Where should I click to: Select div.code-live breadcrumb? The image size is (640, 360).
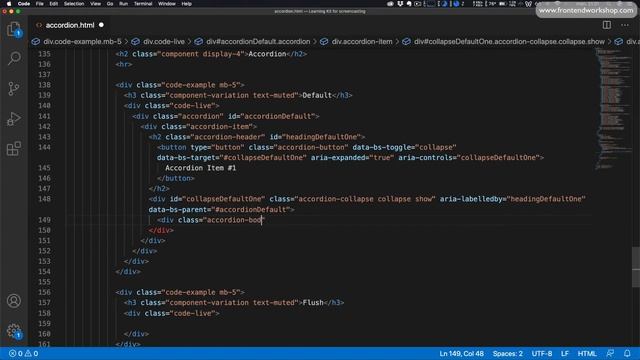pyautogui.click(x=164, y=42)
